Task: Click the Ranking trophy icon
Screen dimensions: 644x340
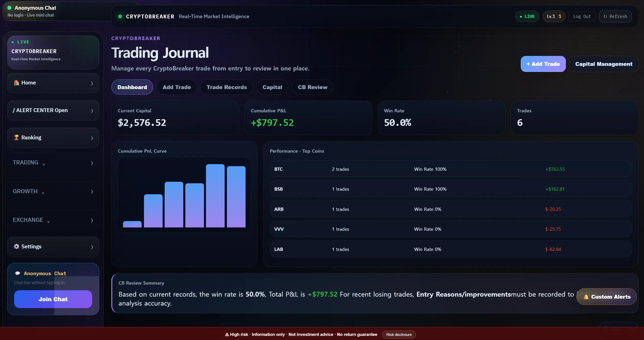Action: (16, 138)
